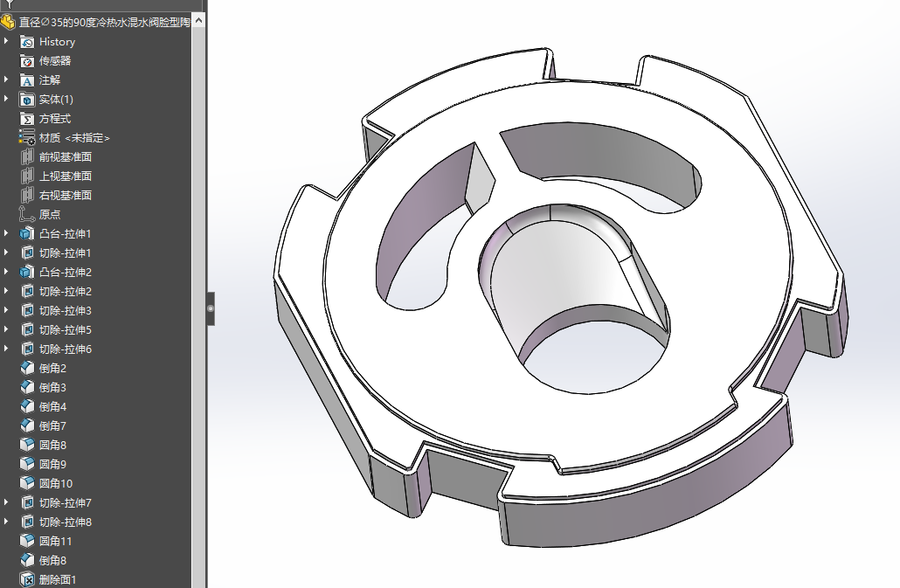Click the 切除-拉伸1 cut extrude icon
900x588 pixels.
27,253
